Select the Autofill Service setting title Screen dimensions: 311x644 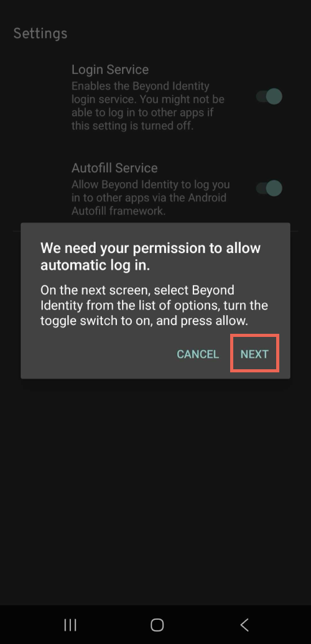point(114,168)
